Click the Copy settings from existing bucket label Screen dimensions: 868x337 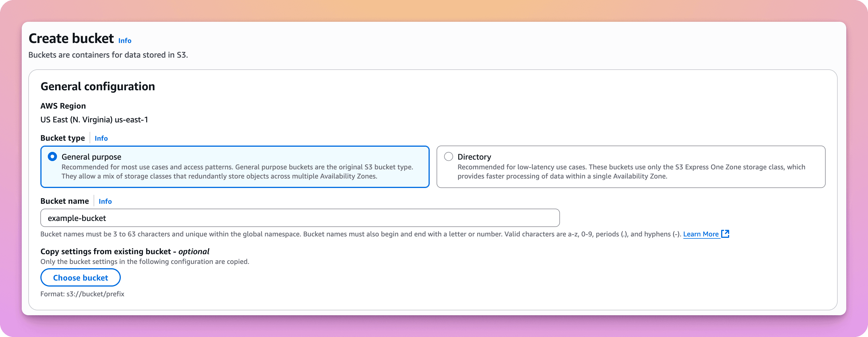coord(125,252)
